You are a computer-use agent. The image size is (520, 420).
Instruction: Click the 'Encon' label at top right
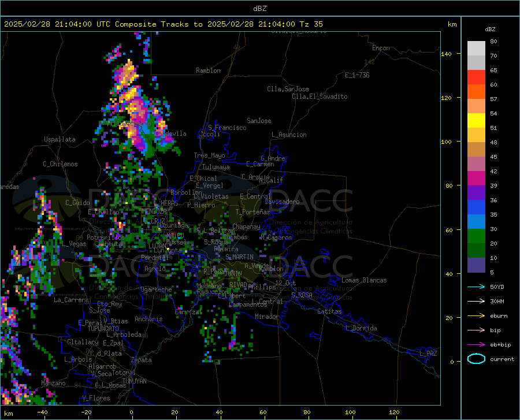[x=381, y=48]
